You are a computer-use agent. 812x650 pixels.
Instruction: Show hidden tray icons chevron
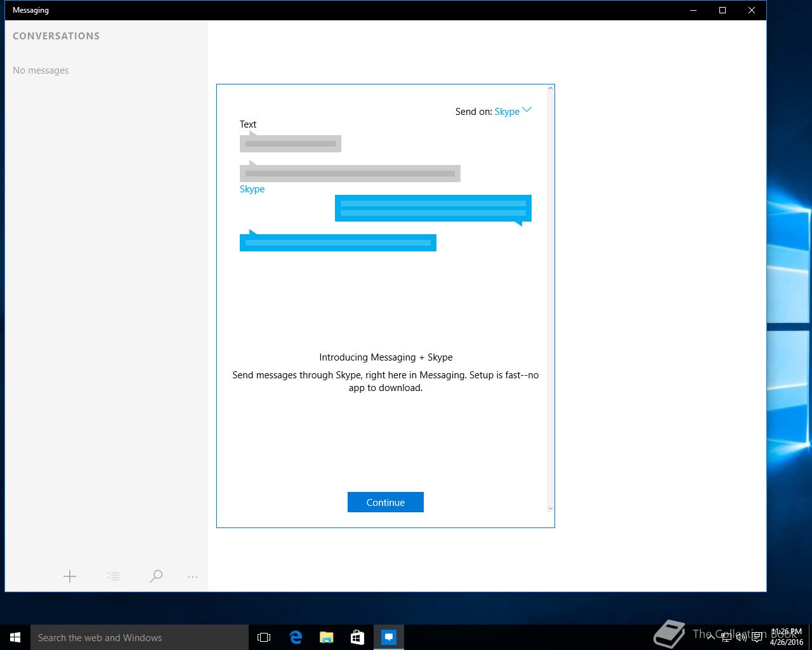tap(710, 637)
